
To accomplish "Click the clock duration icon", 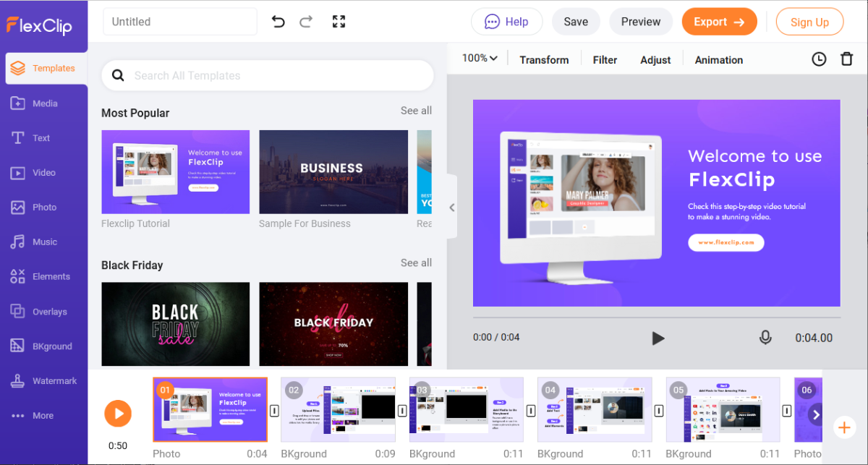I will tap(819, 59).
